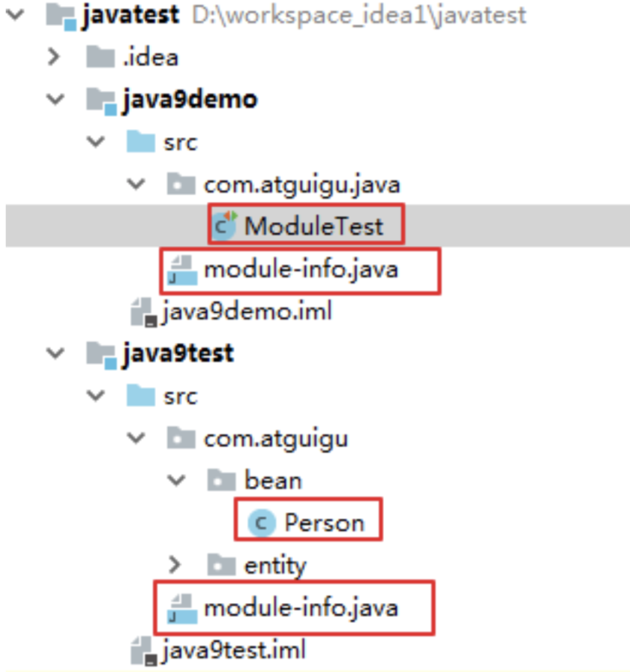Select src folder under java9test
The image size is (630, 672).
(x=181, y=397)
